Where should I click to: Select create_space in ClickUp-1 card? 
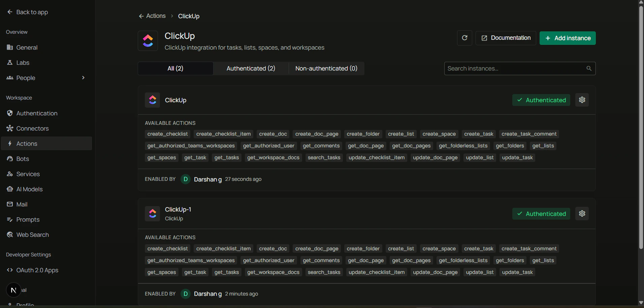(x=439, y=249)
